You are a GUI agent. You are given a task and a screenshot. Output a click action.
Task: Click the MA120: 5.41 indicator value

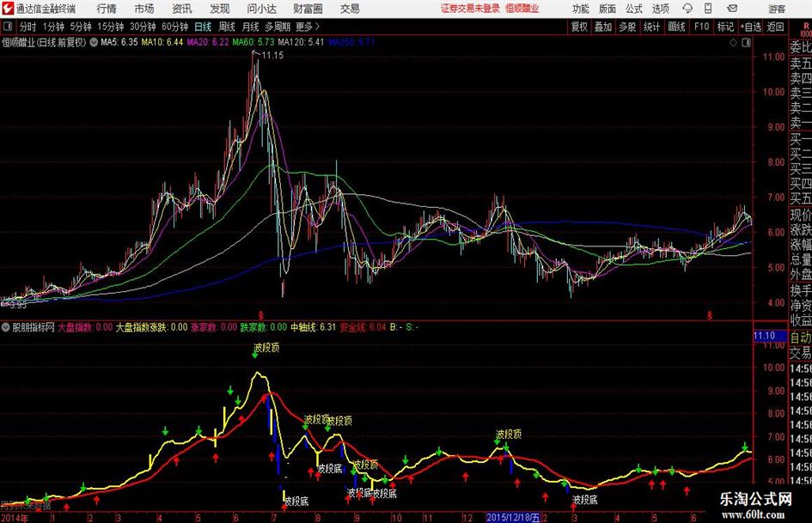coord(301,42)
